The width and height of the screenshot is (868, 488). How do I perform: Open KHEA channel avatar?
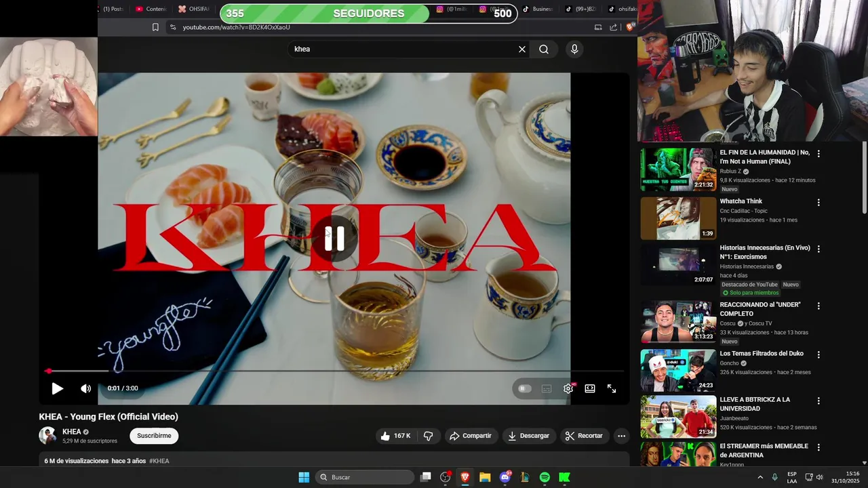(x=47, y=436)
